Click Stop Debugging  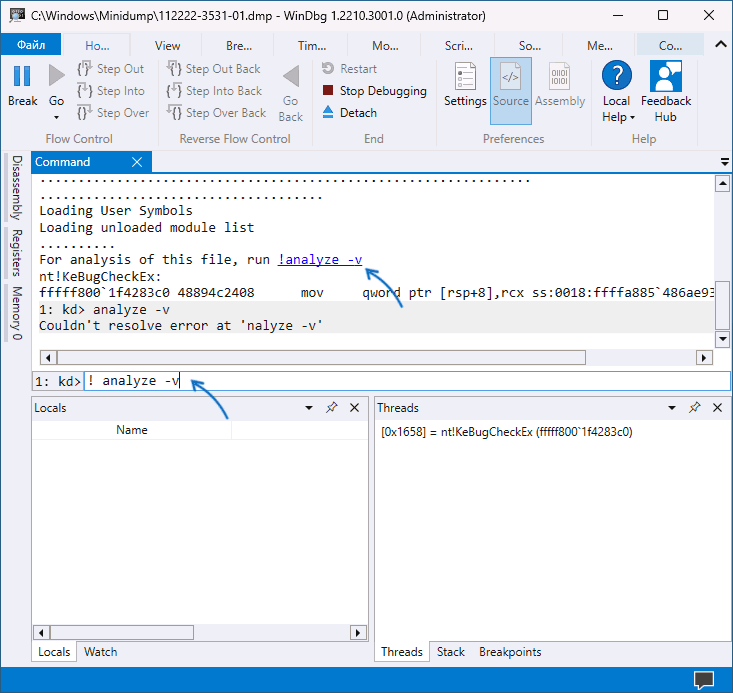coord(374,91)
